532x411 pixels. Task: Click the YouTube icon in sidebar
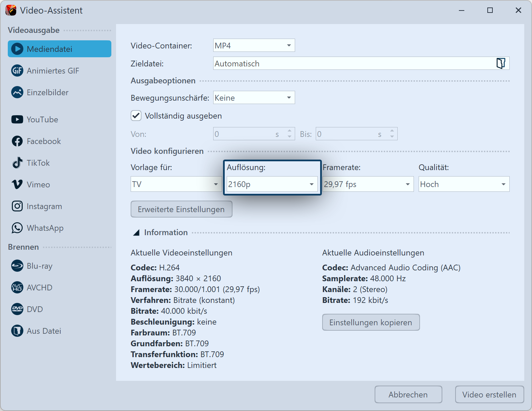pos(17,120)
